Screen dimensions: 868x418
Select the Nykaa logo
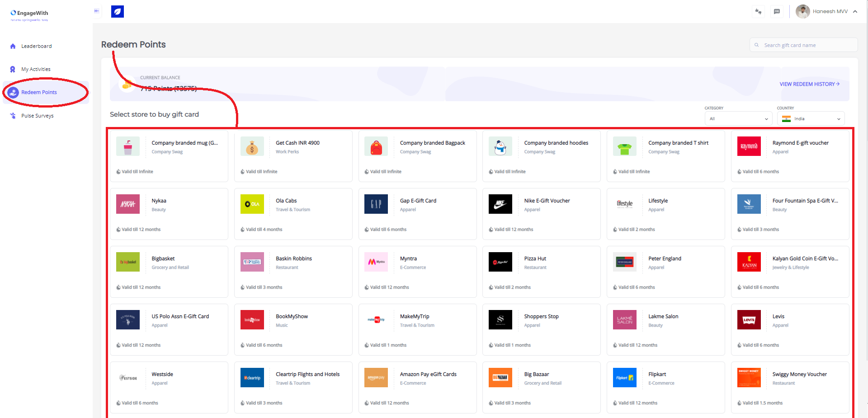128,204
